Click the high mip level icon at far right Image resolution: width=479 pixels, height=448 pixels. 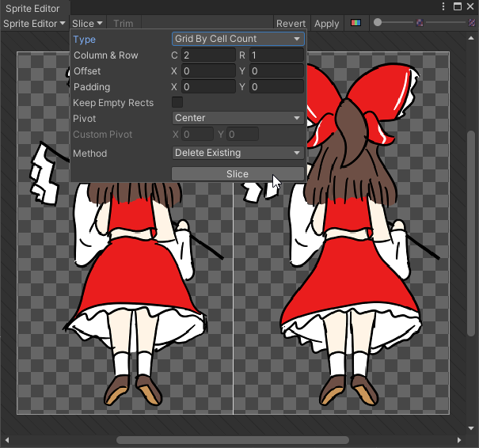473,23
